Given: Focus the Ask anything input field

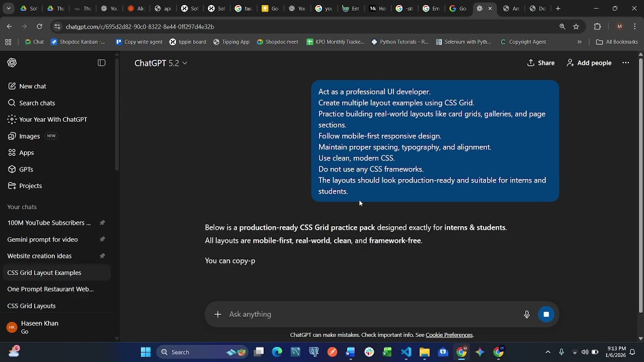Looking at the screenshot, I should coord(372,314).
